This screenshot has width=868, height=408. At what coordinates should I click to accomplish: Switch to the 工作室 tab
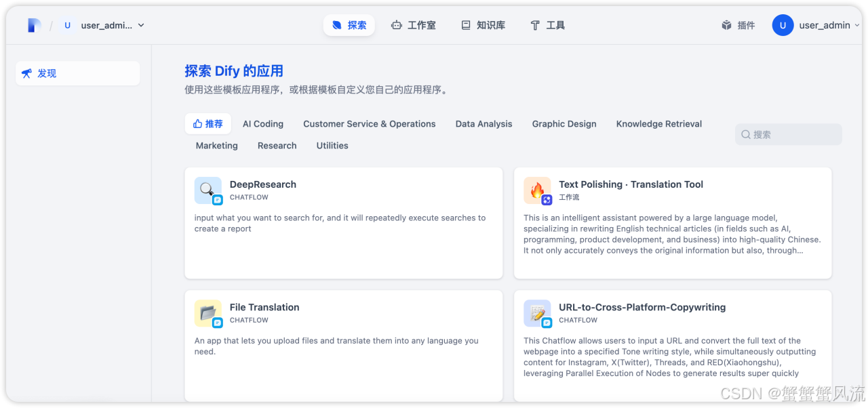[414, 25]
